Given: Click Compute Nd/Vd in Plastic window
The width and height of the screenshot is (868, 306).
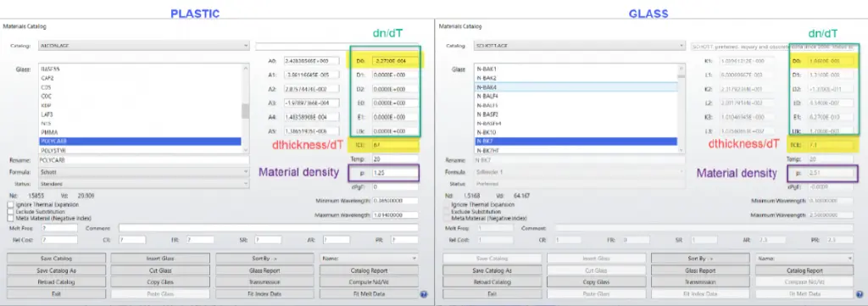Looking at the screenshot, I should [369, 282].
